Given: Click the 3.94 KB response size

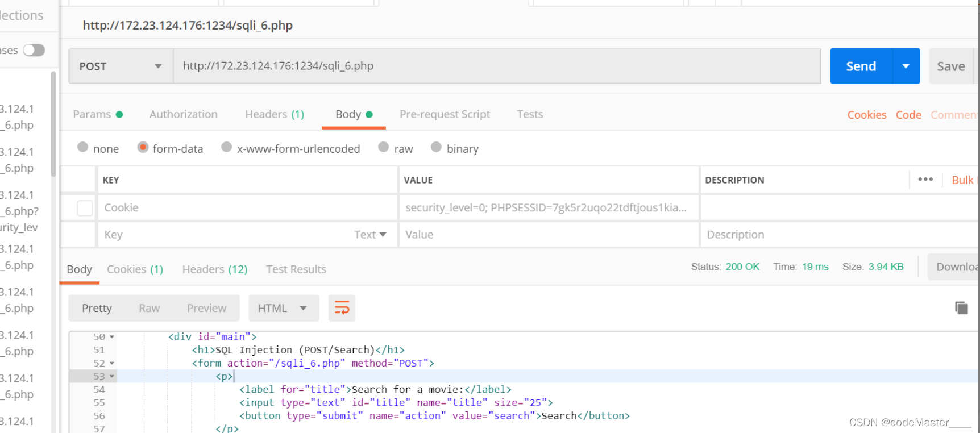Looking at the screenshot, I should 886,267.
